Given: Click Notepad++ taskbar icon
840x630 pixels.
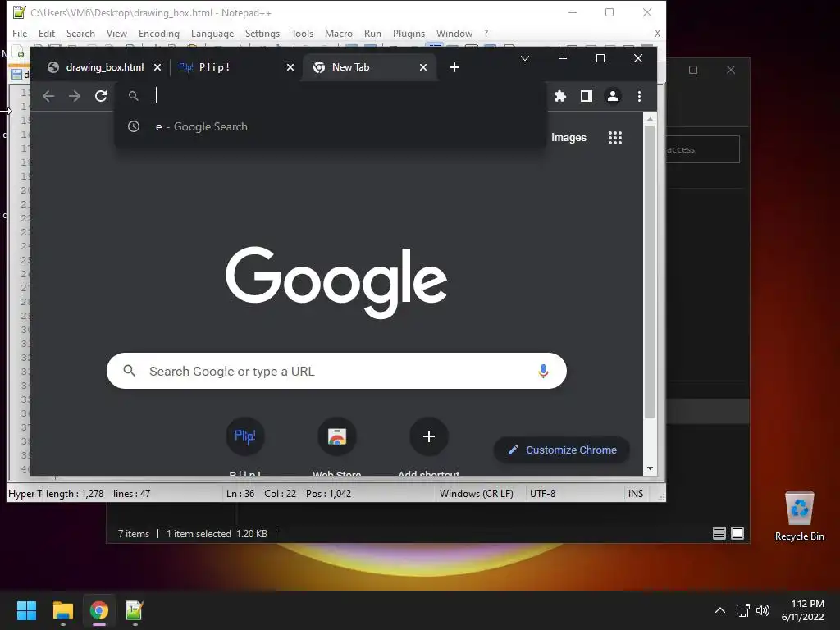Looking at the screenshot, I should tap(135, 610).
